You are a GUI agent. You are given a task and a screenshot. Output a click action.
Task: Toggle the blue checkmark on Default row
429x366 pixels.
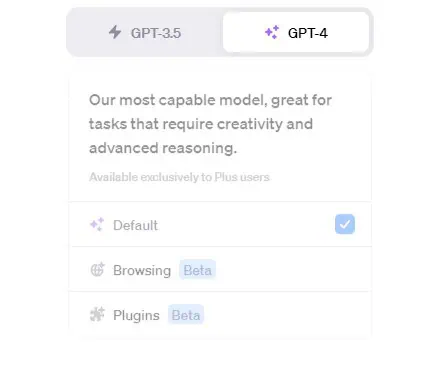(x=345, y=224)
